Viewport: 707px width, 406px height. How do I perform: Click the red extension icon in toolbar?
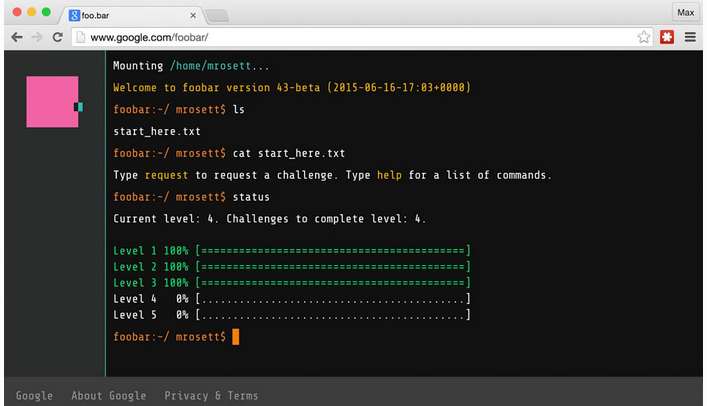667,37
